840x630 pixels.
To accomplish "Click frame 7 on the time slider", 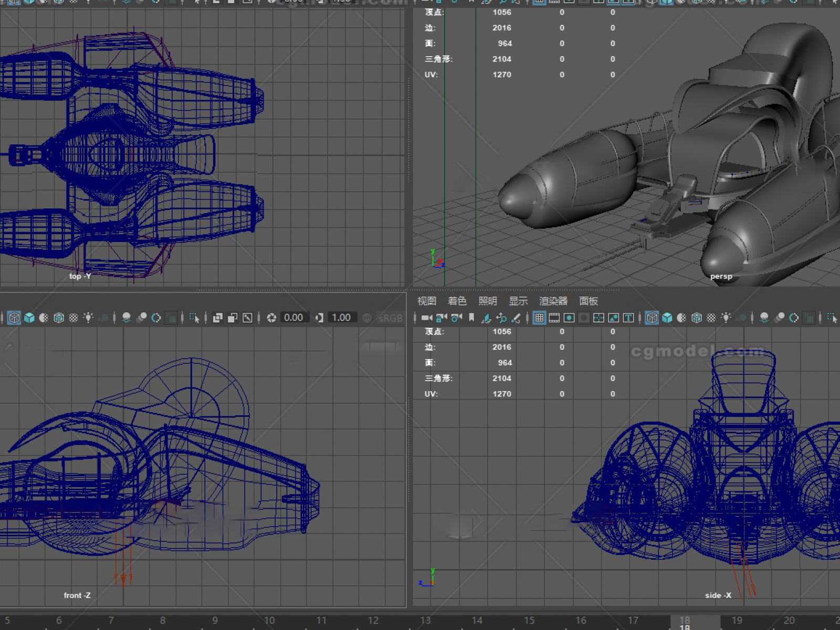I will (x=111, y=621).
